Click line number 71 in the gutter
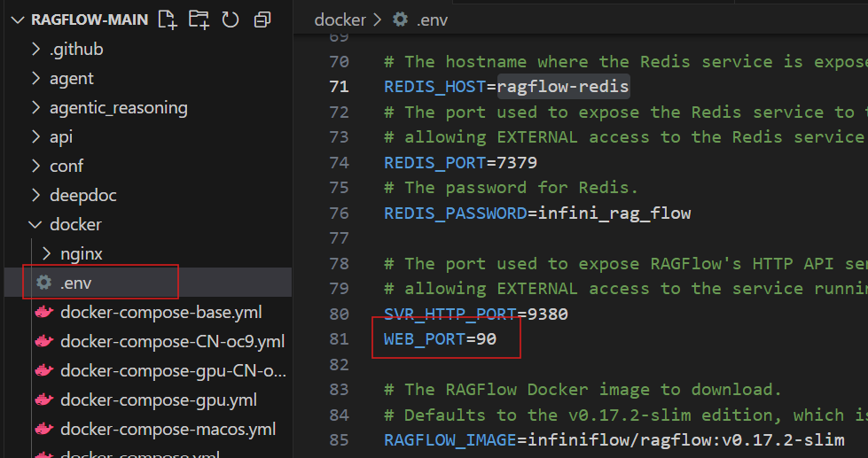The width and height of the screenshot is (868, 458). (339, 87)
